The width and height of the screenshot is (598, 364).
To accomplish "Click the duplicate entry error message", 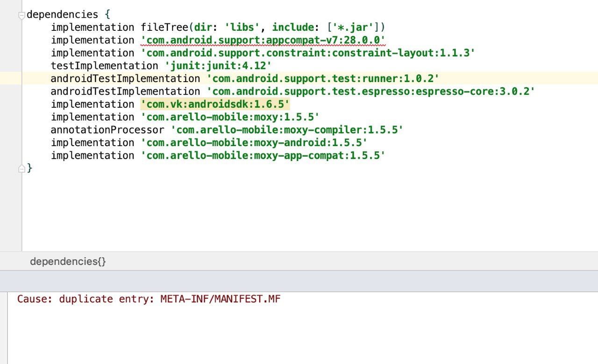I will (x=149, y=299).
